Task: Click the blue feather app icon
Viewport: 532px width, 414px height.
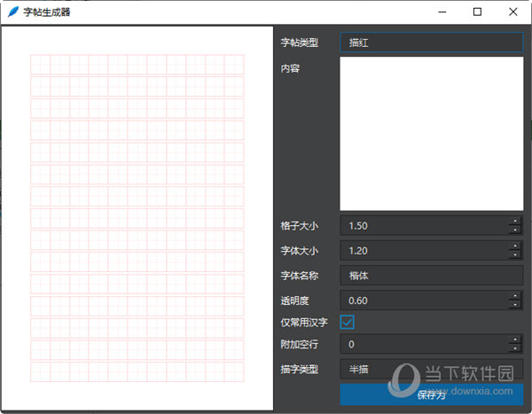Action: click(x=13, y=12)
